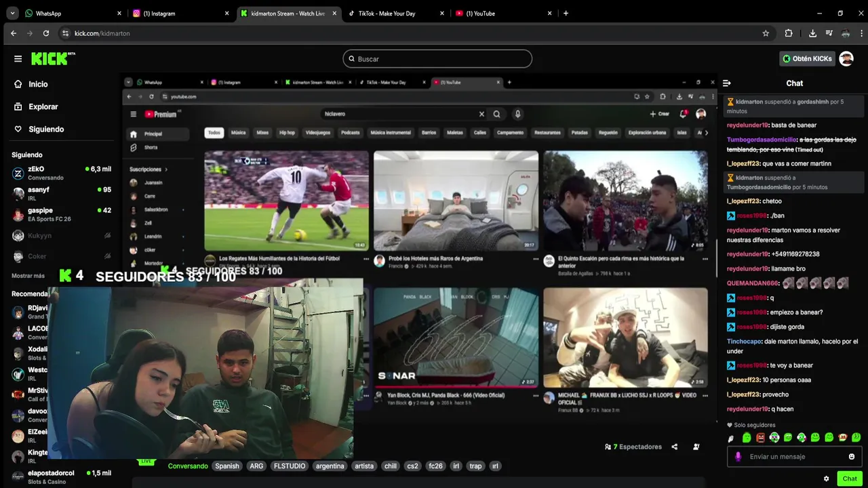Select the ARG stream tag
The image size is (868, 488).
point(256,466)
